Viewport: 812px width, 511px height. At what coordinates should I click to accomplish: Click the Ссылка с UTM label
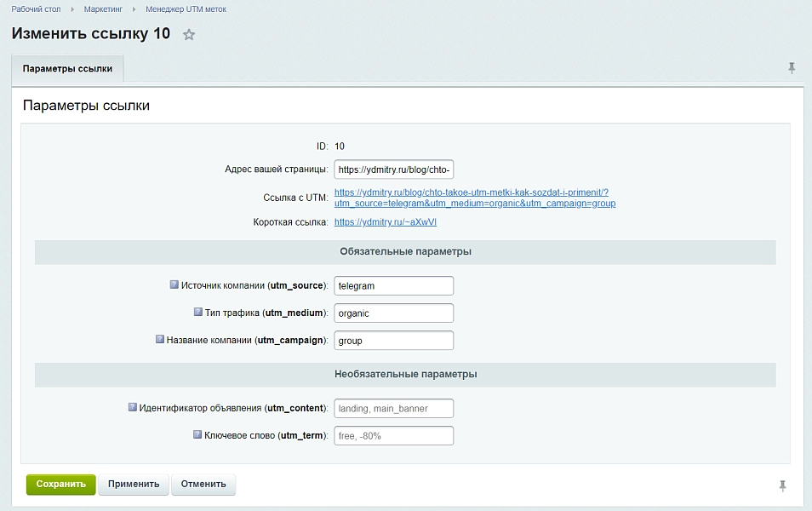click(295, 198)
